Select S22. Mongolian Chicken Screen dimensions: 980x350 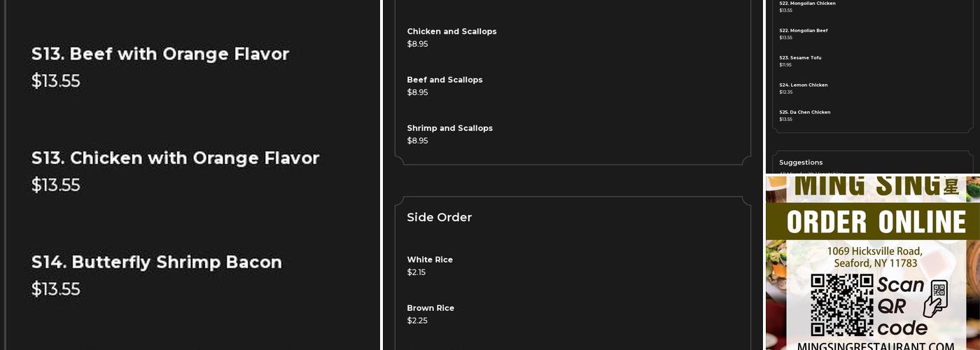pos(807,3)
